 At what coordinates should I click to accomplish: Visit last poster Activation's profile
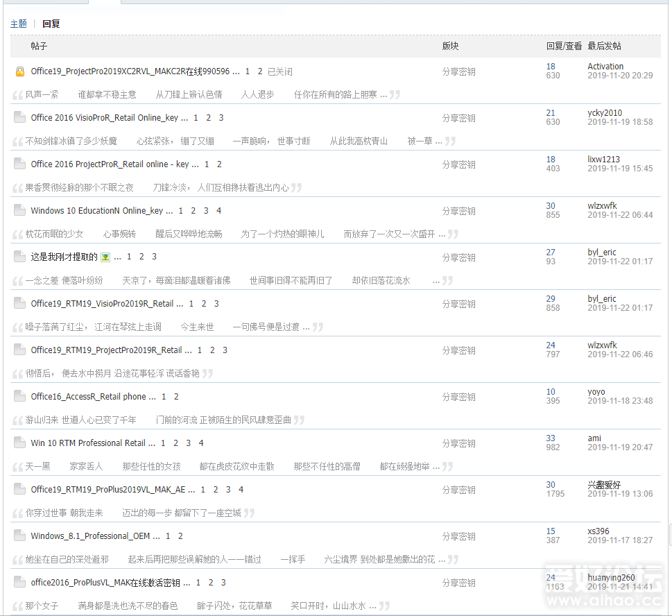click(x=605, y=66)
